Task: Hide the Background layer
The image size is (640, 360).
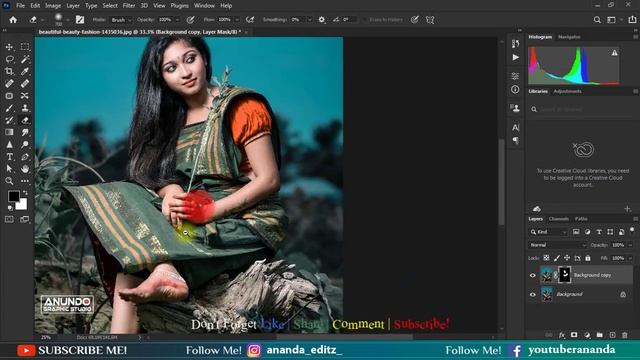Action: tap(533, 294)
